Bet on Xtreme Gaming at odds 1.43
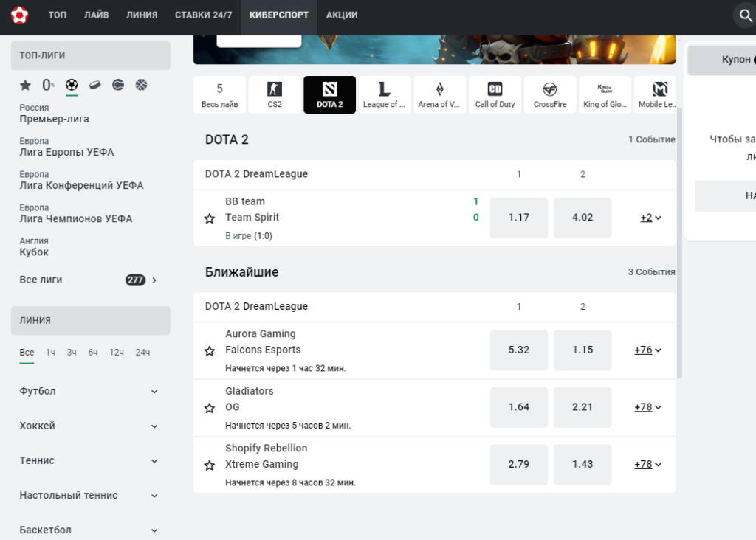 (x=583, y=464)
